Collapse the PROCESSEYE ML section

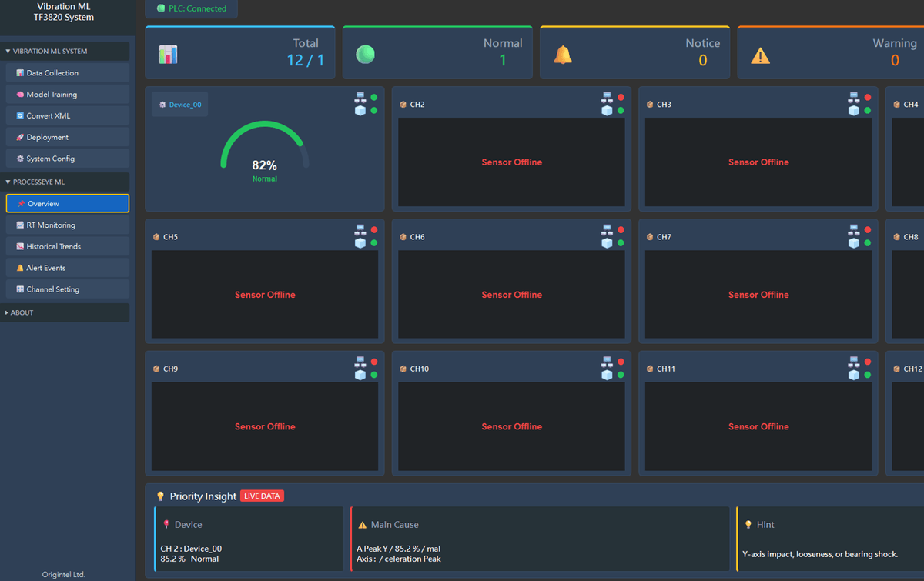(x=65, y=182)
